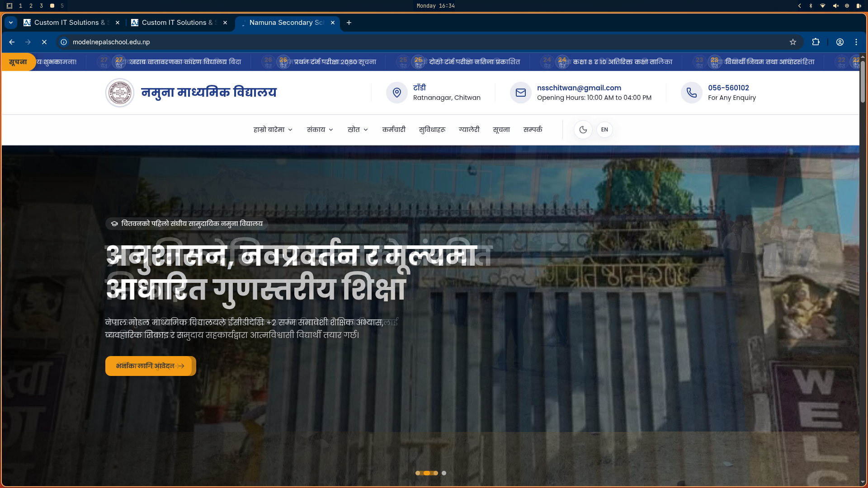Viewport: 868px width, 488px height.
Task: Select the last carousel slide dot
Action: coord(444,473)
